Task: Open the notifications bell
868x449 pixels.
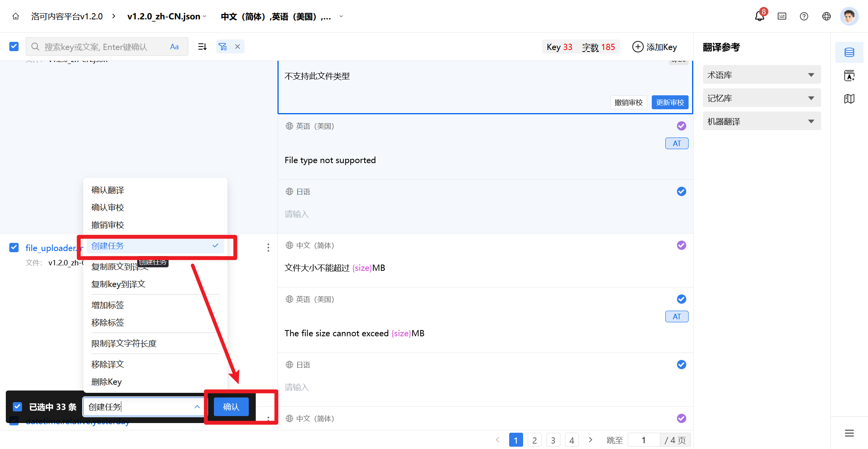Action: coord(759,16)
